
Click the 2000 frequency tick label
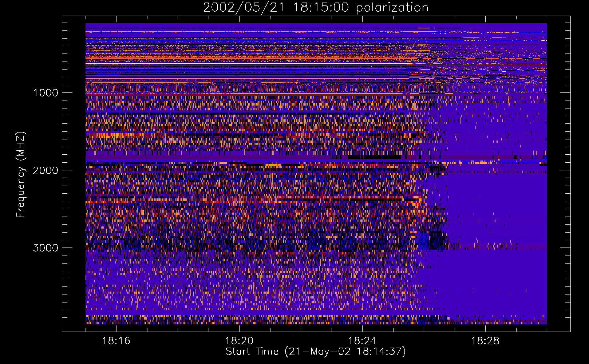tap(46, 170)
